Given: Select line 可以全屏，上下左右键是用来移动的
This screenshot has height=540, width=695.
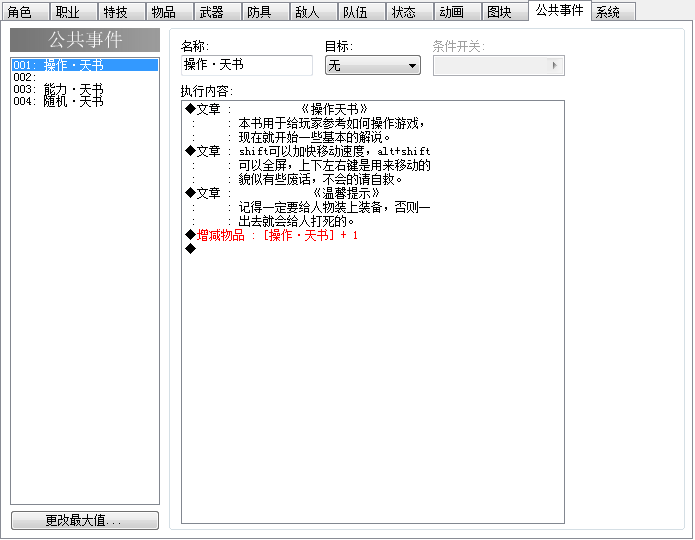Looking at the screenshot, I should [x=372, y=165].
